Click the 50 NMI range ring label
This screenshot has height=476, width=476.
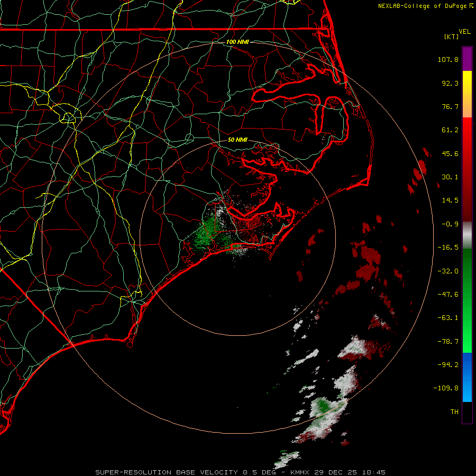pos(237,140)
